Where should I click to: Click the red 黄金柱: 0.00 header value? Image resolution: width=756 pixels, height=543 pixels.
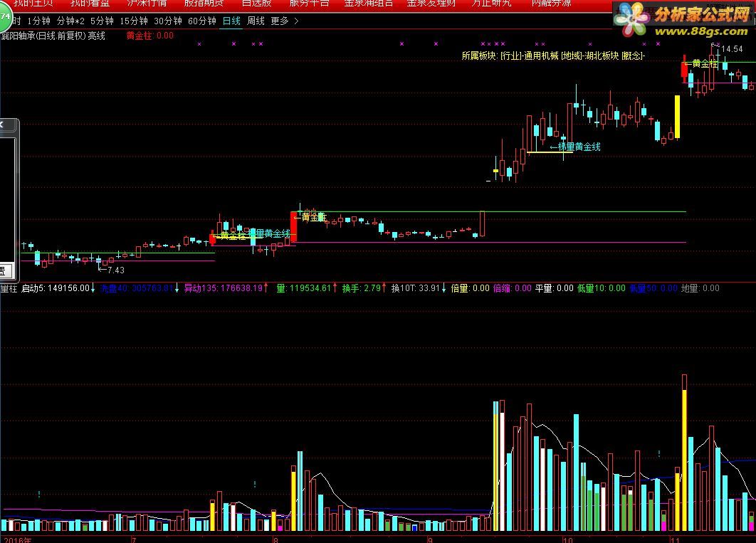(150, 36)
